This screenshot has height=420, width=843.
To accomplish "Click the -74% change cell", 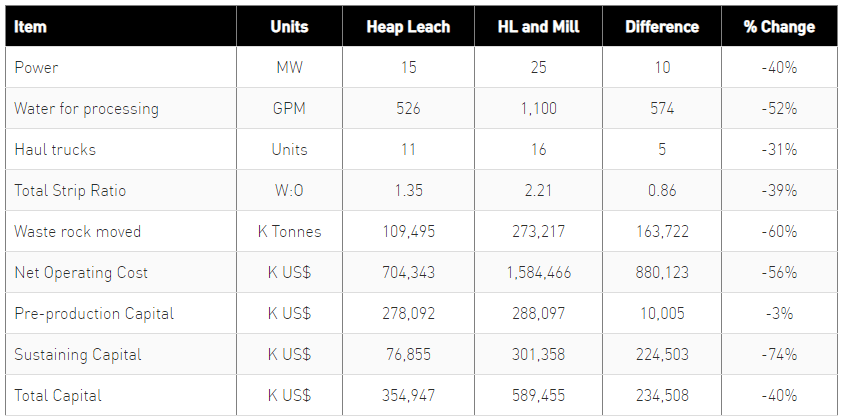I will [778, 354].
